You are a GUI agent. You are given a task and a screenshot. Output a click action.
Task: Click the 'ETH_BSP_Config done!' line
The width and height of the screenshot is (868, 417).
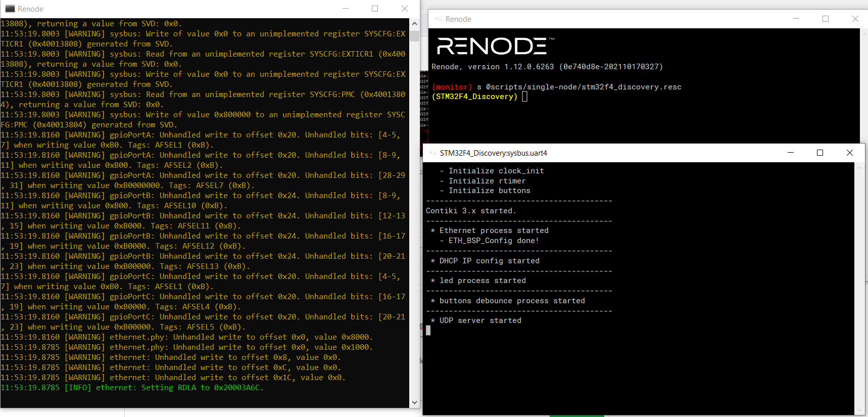[x=489, y=241]
